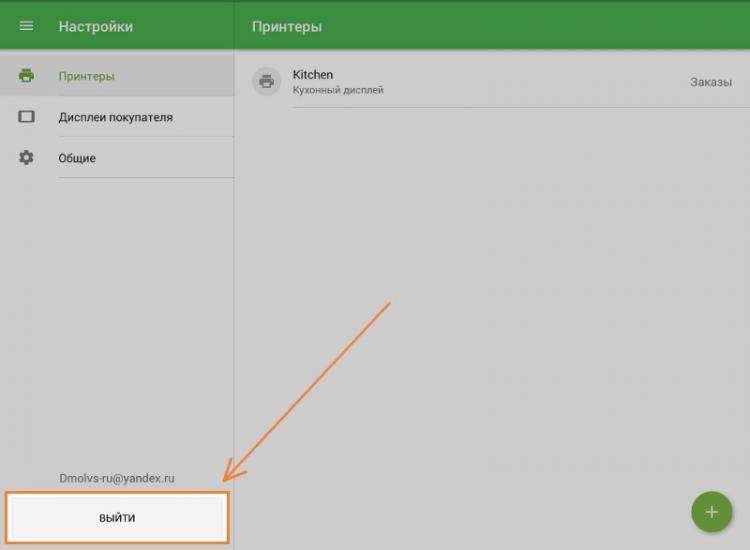The image size is (750, 550).
Task: Click the orange arrow pointing to ВЫЙТИ
Action: pos(310,387)
